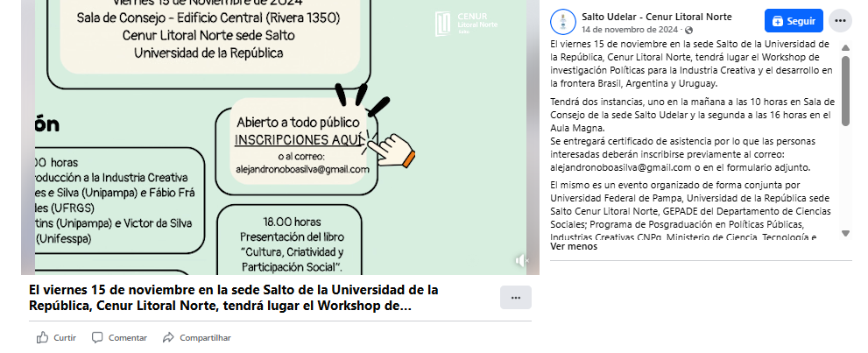Click the description panel scrollbar thumb

coord(845,92)
